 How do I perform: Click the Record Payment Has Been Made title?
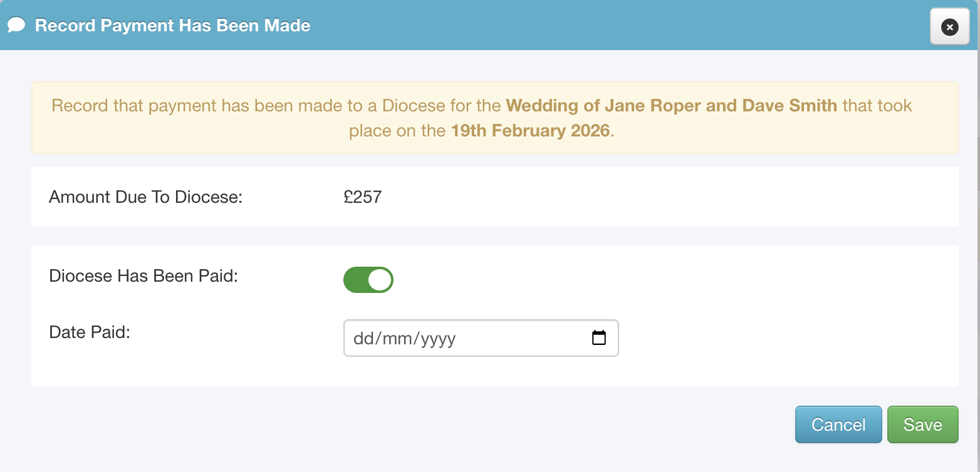(172, 26)
